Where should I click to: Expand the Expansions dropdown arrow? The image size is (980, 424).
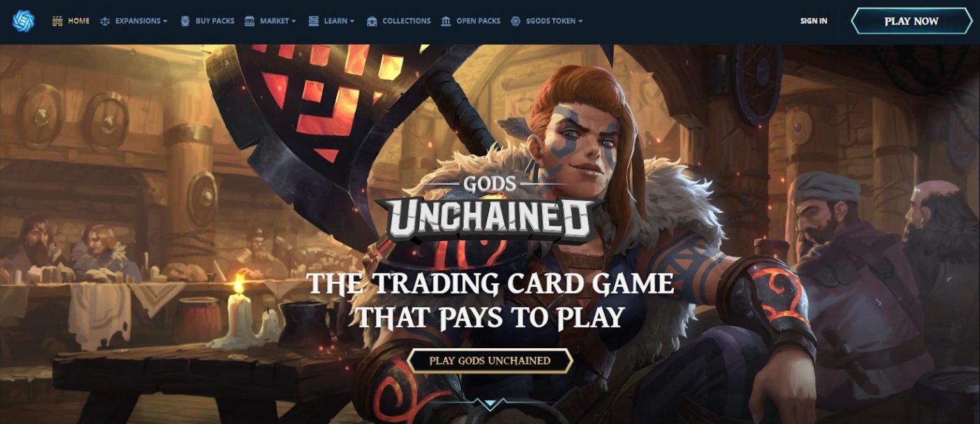pos(165,21)
